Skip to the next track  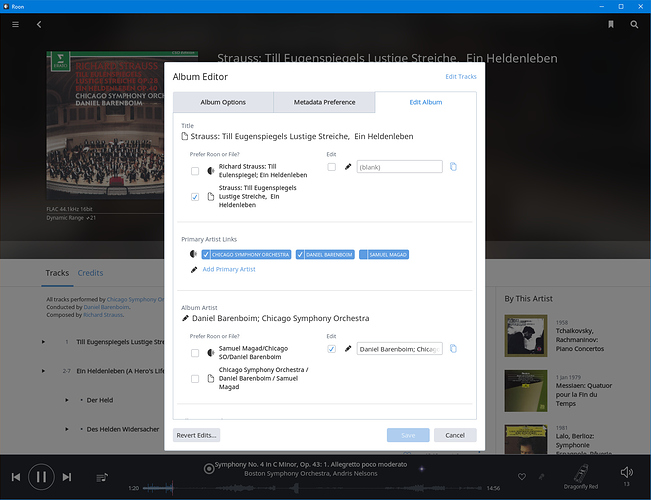click(67, 477)
